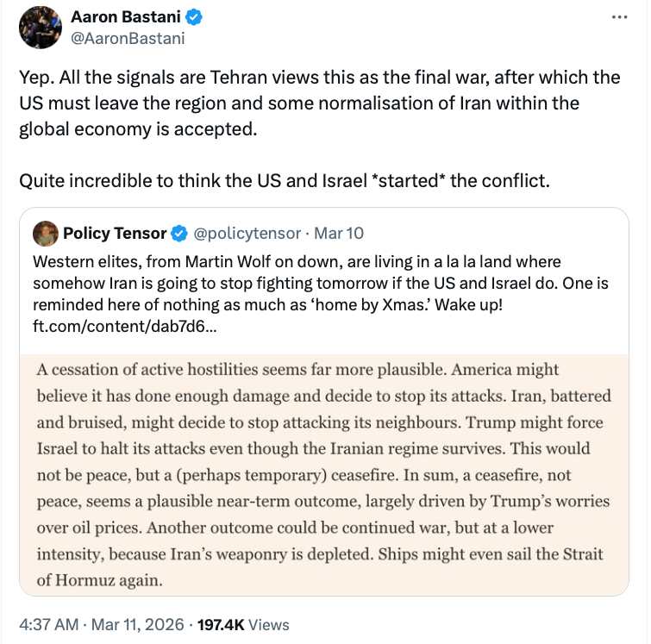Click the 4:37 AM timestamp
Image resolution: width=651 pixels, height=644 pixels.
pos(47,625)
